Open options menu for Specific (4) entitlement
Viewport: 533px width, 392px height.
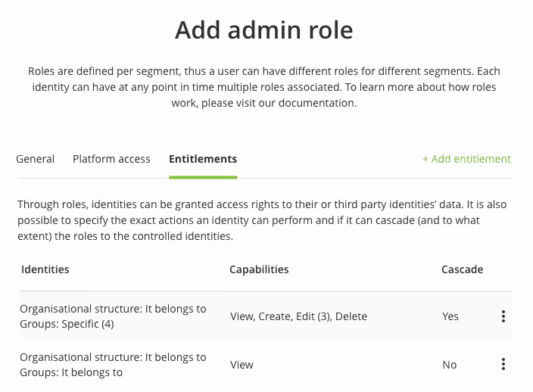[503, 316]
